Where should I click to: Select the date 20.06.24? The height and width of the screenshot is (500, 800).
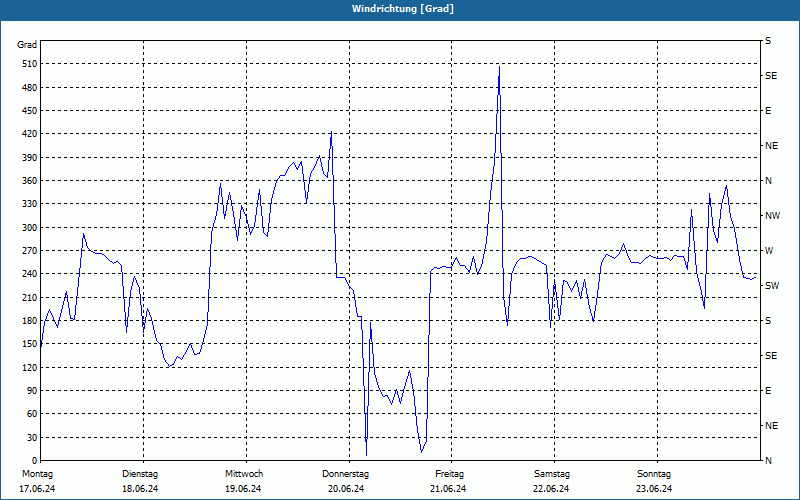coord(346,489)
